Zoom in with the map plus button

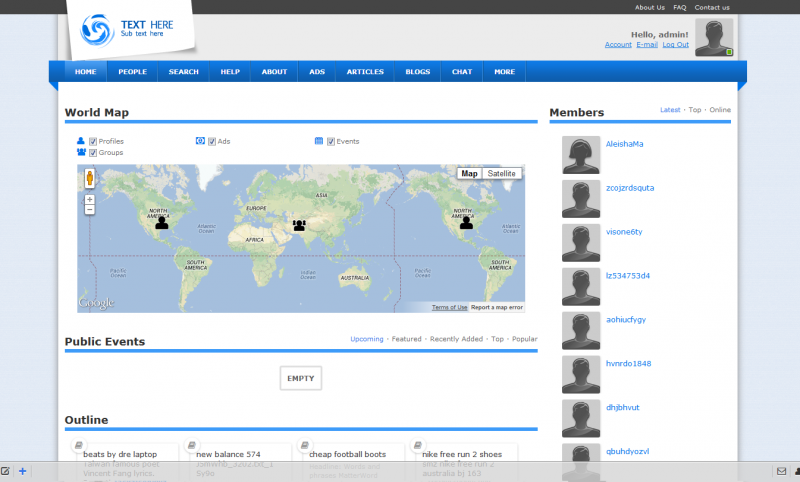coord(90,199)
